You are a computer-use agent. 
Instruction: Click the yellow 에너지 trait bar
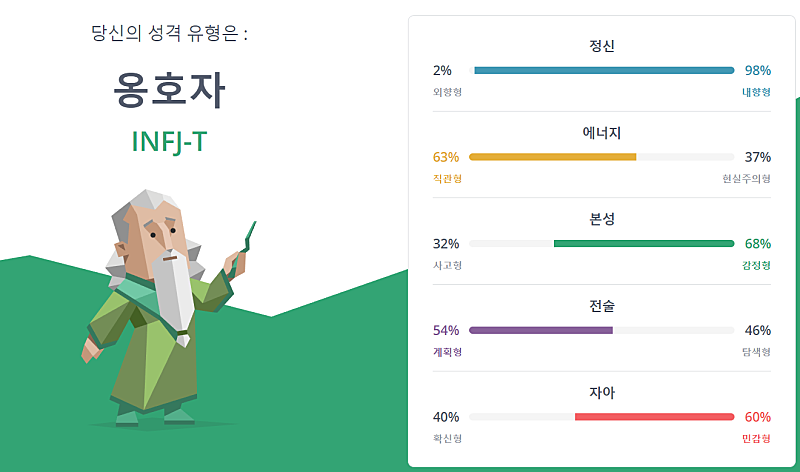(552, 157)
